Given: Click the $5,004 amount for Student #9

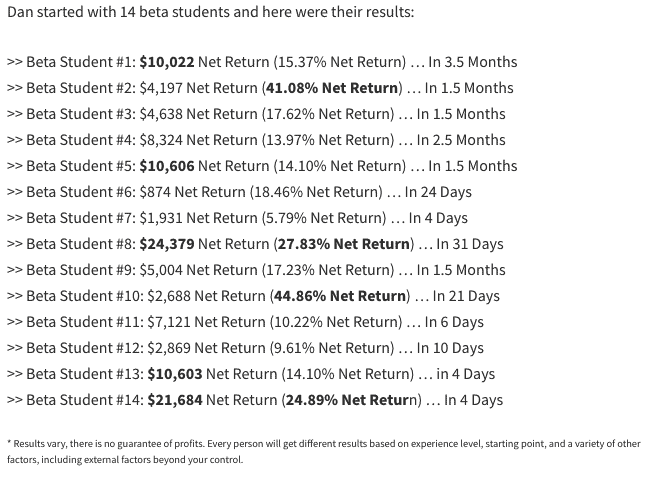Looking at the screenshot, I should pyautogui.click(x=161, y=270).
